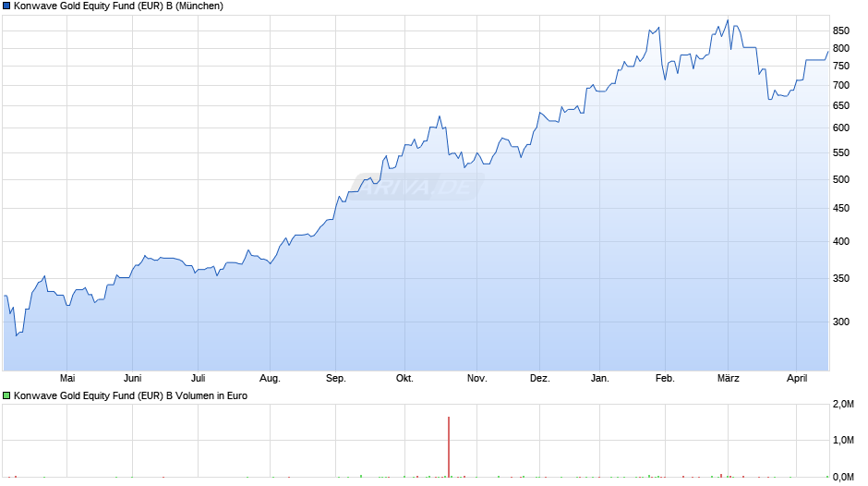Click the 600 price axis value
This screenshot has width=868, height=486.
point(841,128)
